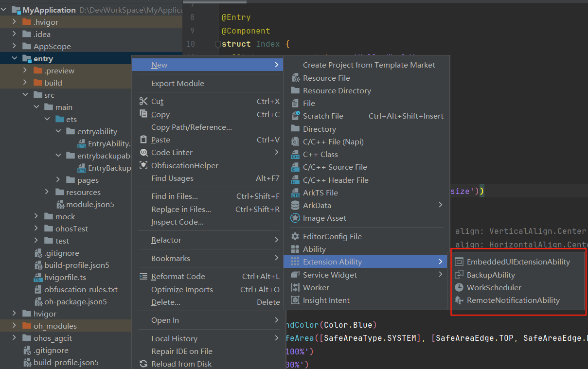588x369 pixels.
Task: Expand the hvigor folder in tree
Action: [x=15, y=314]
